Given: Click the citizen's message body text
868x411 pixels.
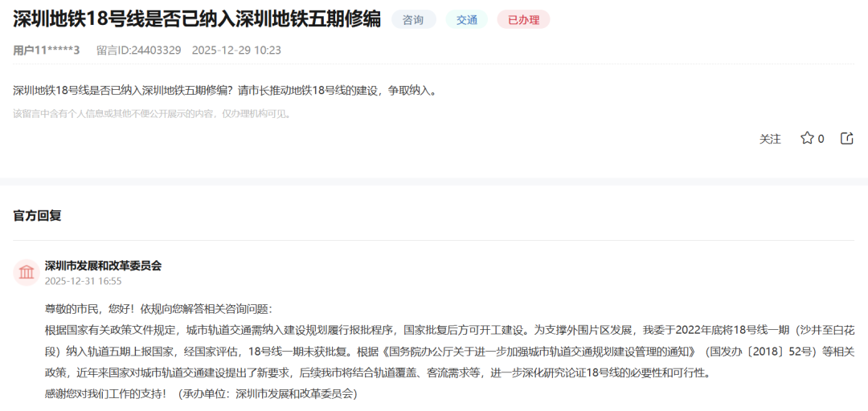Looking at the screenshot, I should point(226,91).
